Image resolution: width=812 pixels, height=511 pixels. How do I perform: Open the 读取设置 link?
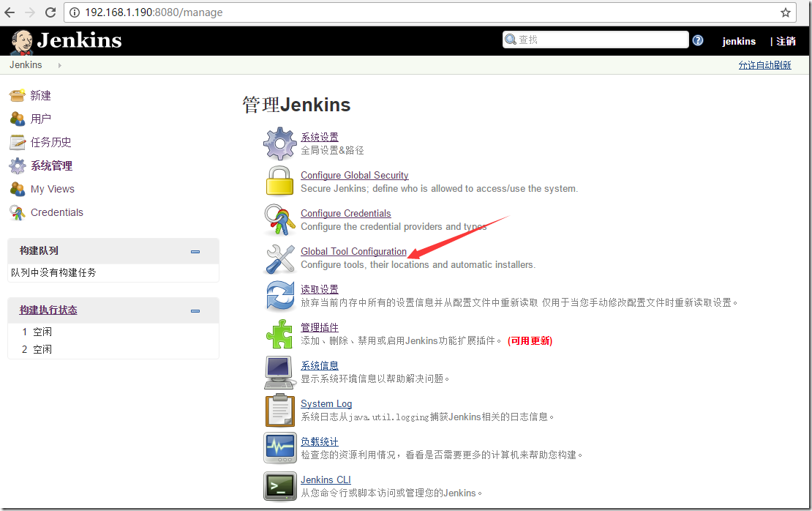[320, 289]
